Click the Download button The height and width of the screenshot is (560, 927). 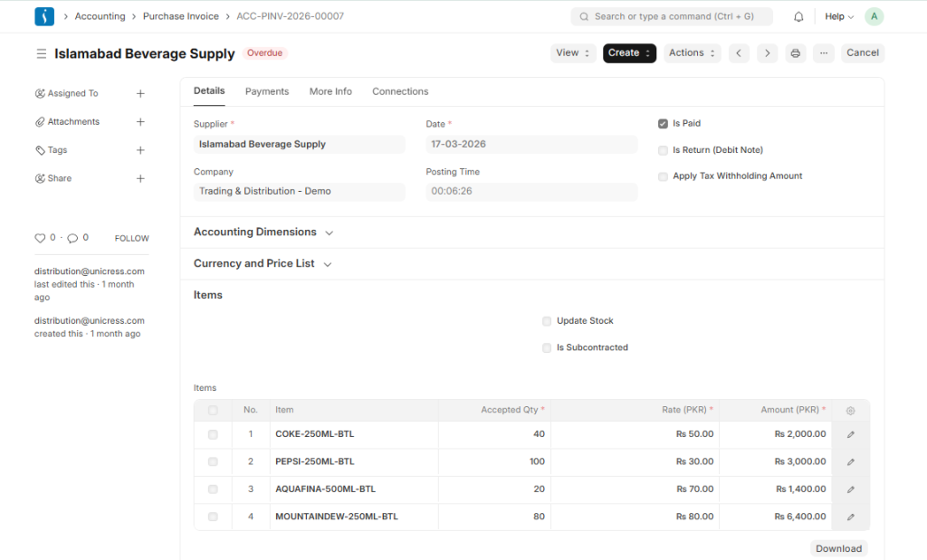[838, 549]
